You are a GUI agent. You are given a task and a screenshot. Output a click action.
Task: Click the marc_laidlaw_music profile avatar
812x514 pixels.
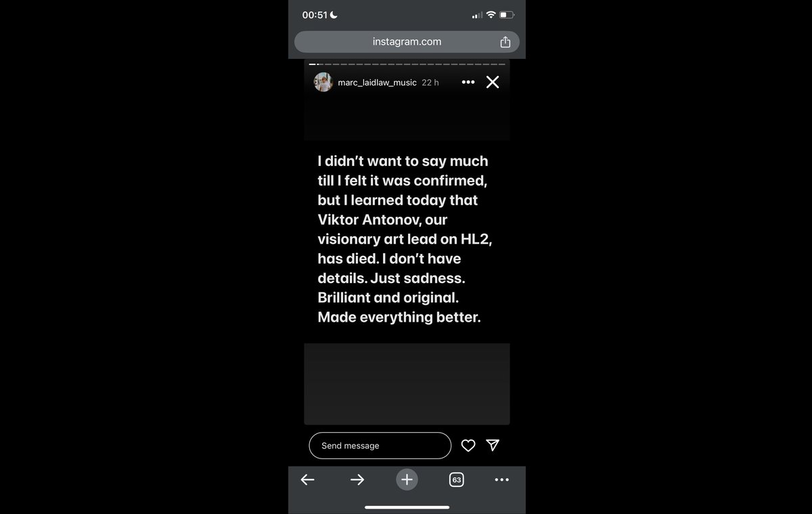click(323, 82)
